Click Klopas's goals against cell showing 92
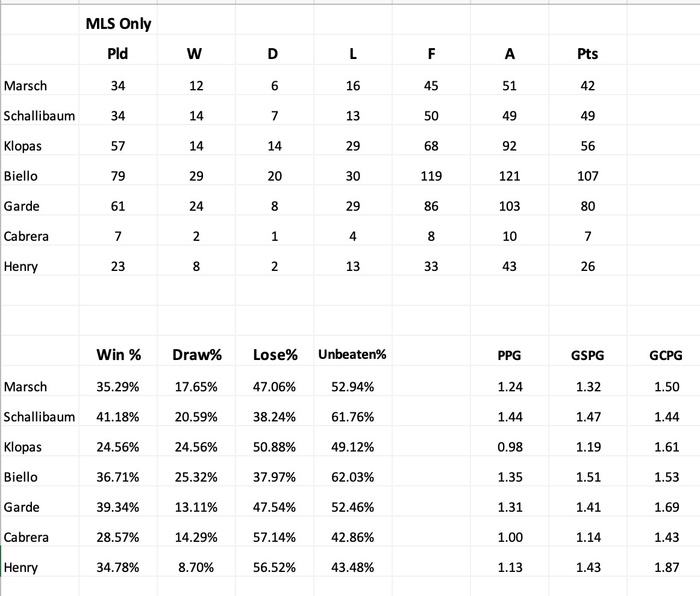The image size is (700, 596). point(510,146)
